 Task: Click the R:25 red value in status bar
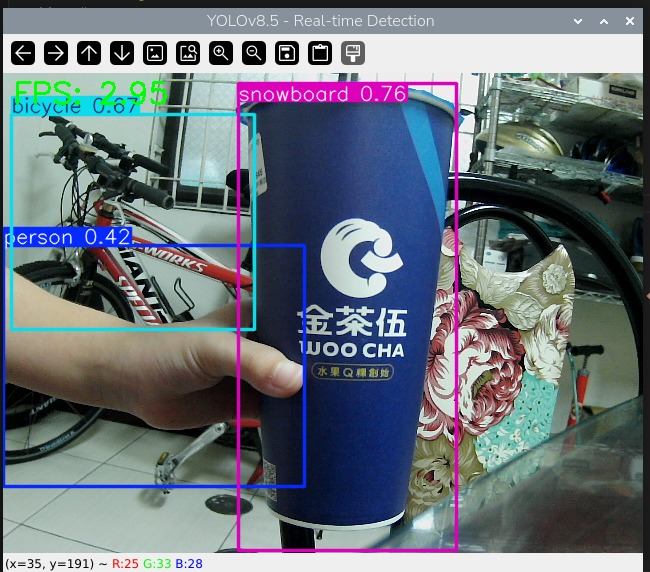pyautogui.click(x=126, y=564)
